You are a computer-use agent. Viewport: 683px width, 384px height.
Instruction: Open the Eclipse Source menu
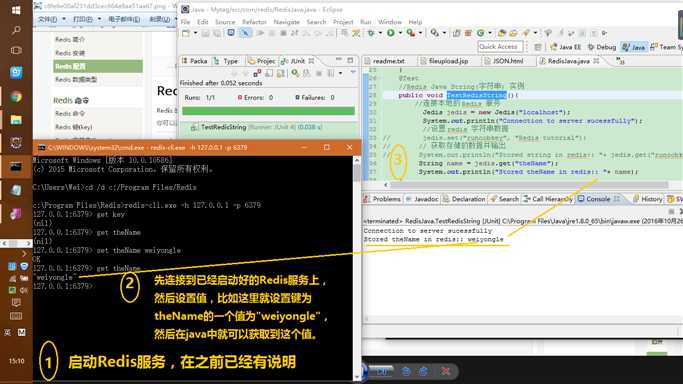coord(225,22)
